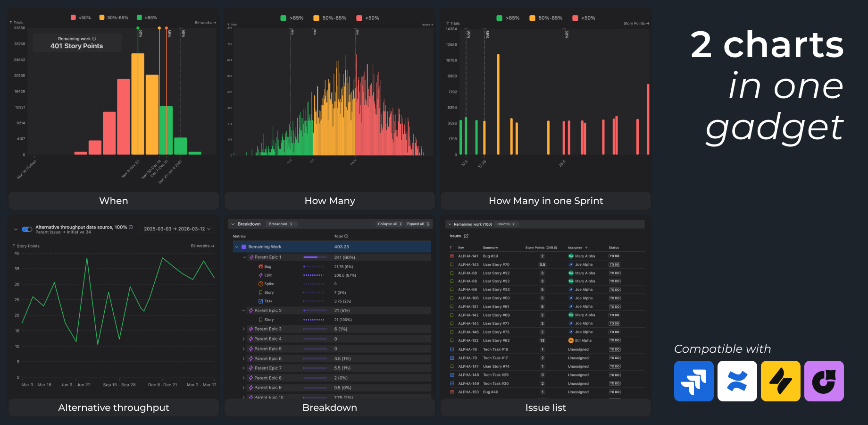
Task: Click the Jira compatibility icon
Action: [693, 381]
